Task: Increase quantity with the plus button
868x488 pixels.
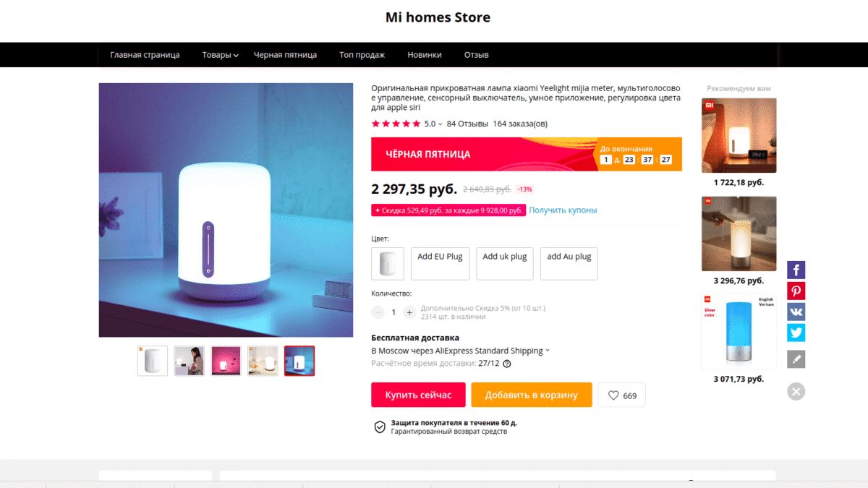Action: pyautogui.click(x=409, y=312)
